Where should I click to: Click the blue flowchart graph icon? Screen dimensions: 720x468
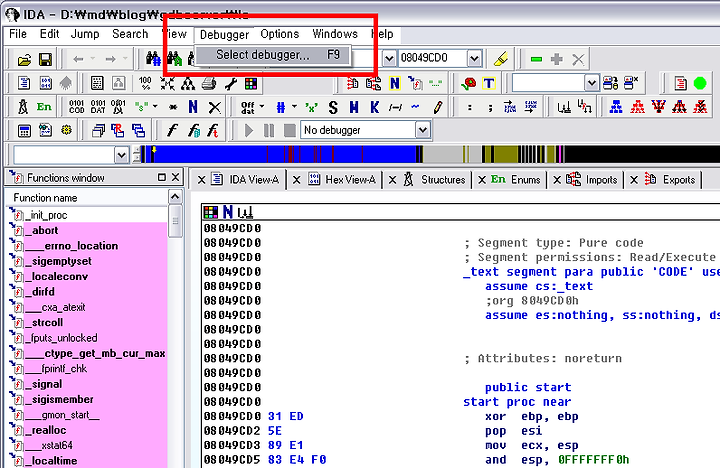tap(616, 107)
